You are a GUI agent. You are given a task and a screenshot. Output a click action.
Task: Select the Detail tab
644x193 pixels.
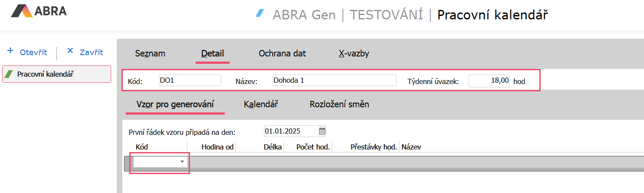(x=212, y=53)
